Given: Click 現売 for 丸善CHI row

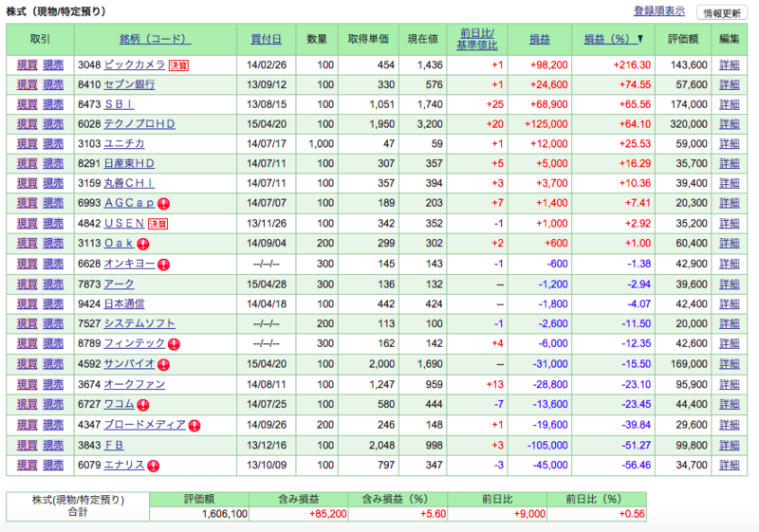Looking at the screenshot, I should [53, 183].
